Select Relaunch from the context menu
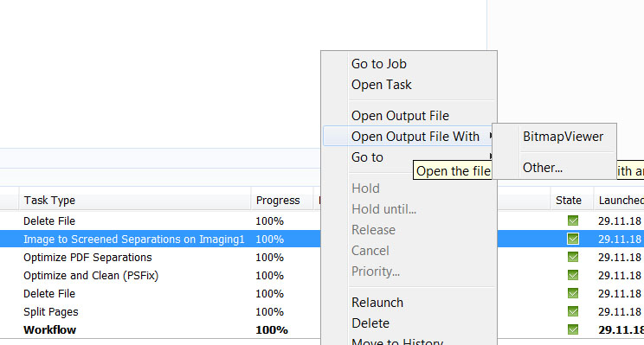The image size is (644, 345). (x=377, y=303)
